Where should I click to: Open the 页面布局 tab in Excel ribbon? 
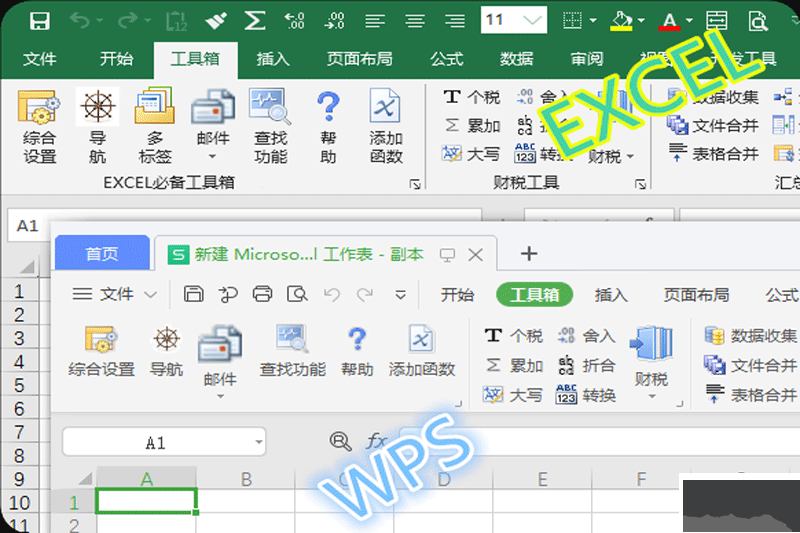(360, 59)
